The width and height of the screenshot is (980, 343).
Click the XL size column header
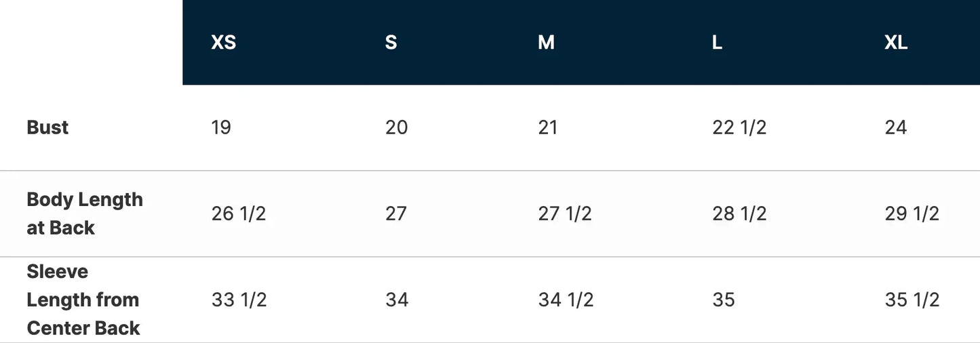(896, 43)
